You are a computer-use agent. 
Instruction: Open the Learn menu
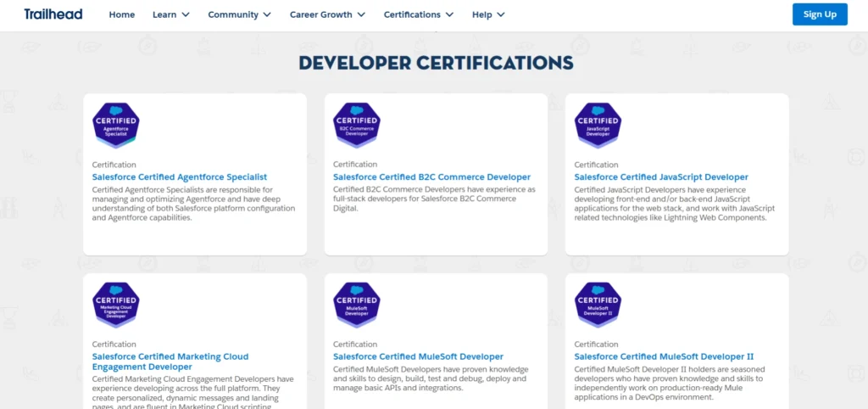(x=171, y=15)
